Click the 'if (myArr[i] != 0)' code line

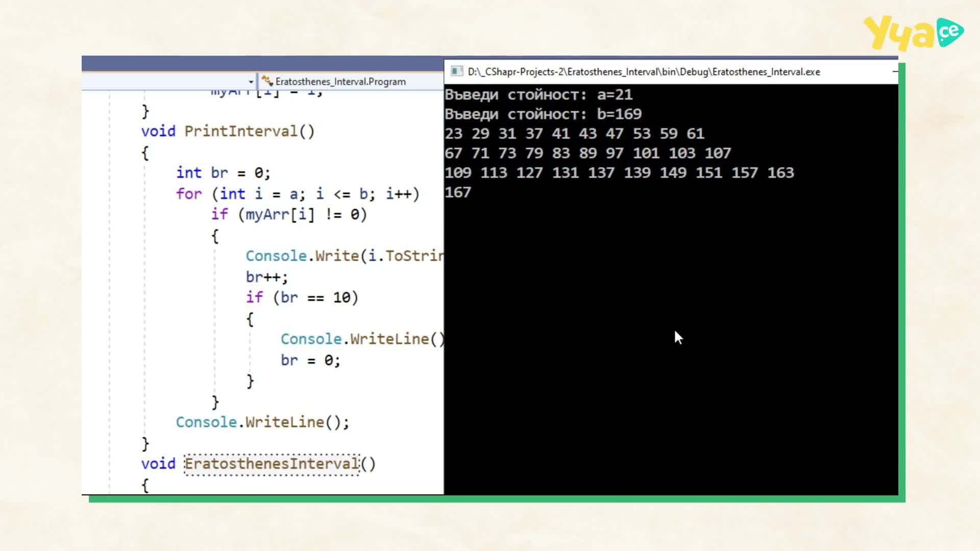(289, 214)
